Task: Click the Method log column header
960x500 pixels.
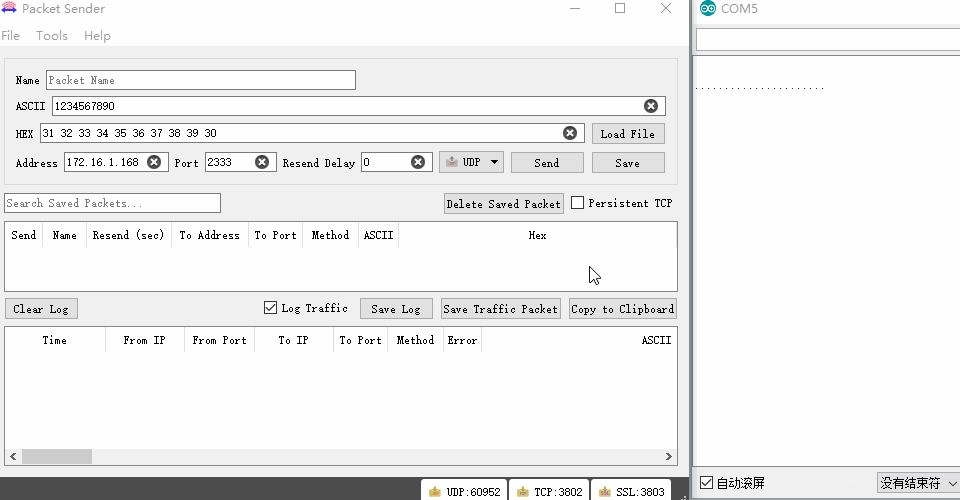Action: click(415, 340)
